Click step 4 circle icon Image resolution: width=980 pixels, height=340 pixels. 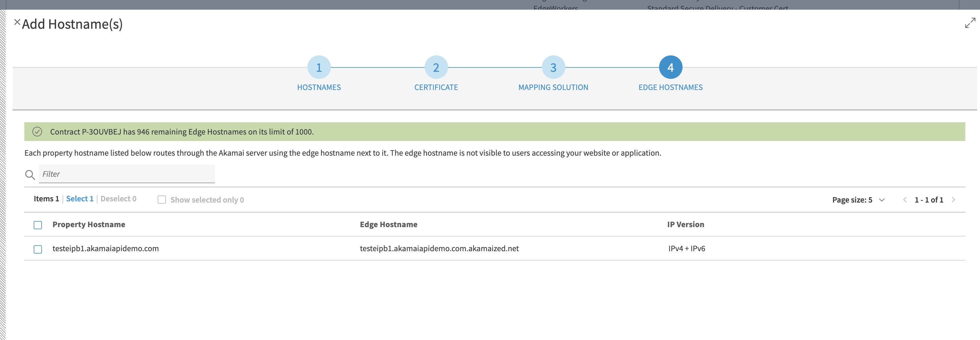(670, 67)
